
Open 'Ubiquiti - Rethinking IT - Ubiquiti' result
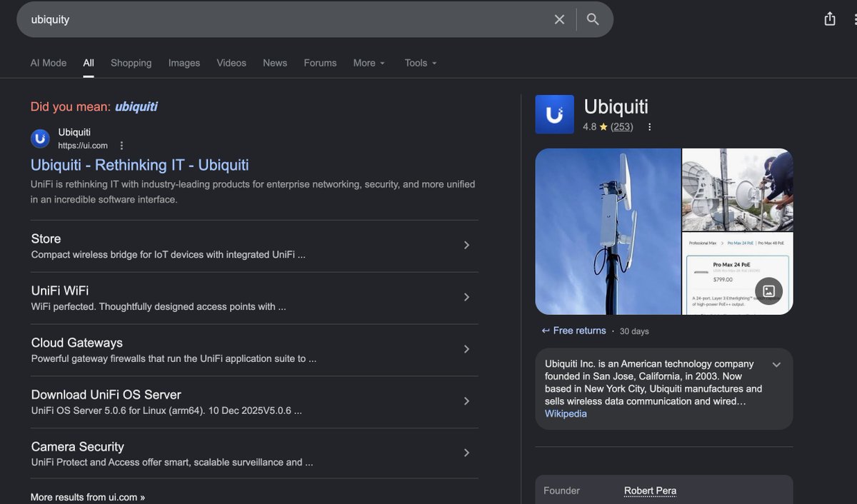(x=140, y=165)
